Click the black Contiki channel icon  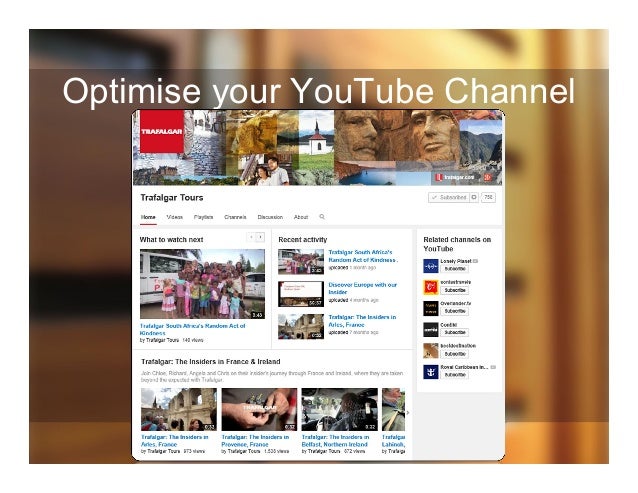tap(430, 329)
